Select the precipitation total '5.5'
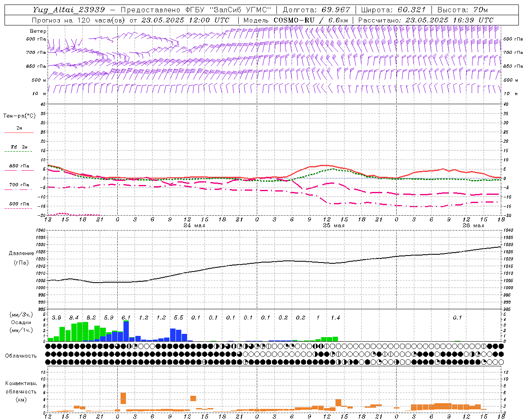This screenshot has height=420, width=525. 178,318
